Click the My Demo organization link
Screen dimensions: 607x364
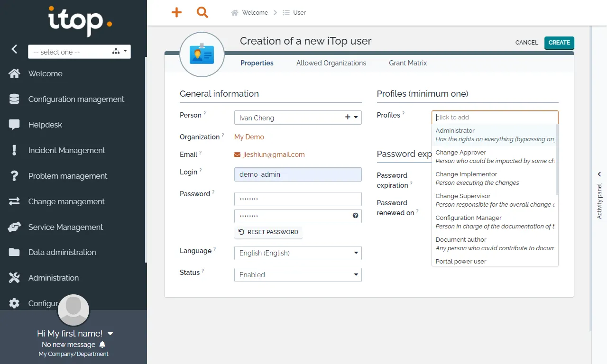coord(249,137)
